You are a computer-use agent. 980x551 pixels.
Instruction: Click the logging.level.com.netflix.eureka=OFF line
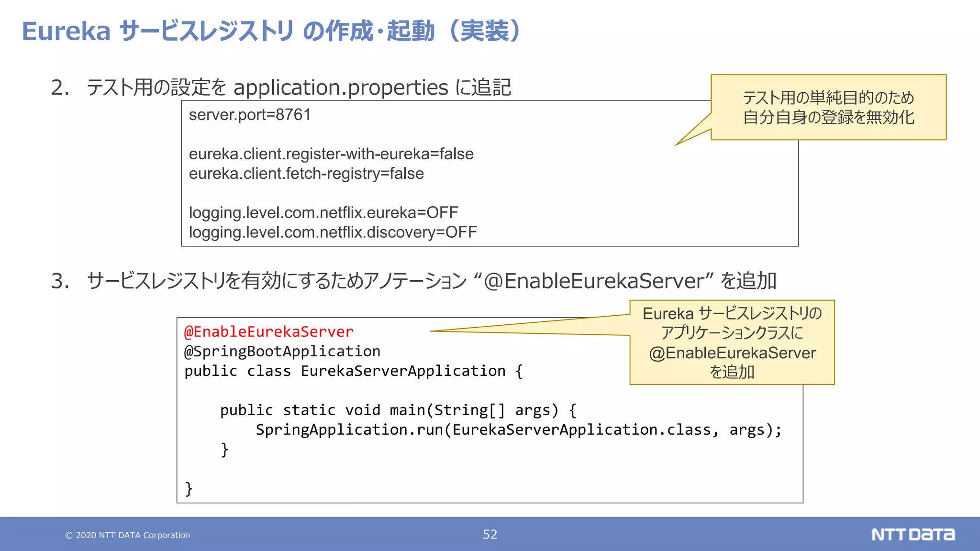click(323, 212)
